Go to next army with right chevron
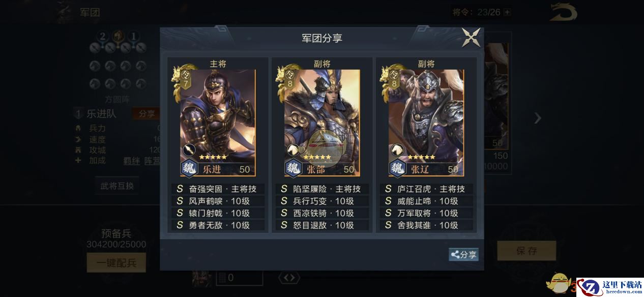The width and height of the screenshot is (644, 297). (538, 118)
